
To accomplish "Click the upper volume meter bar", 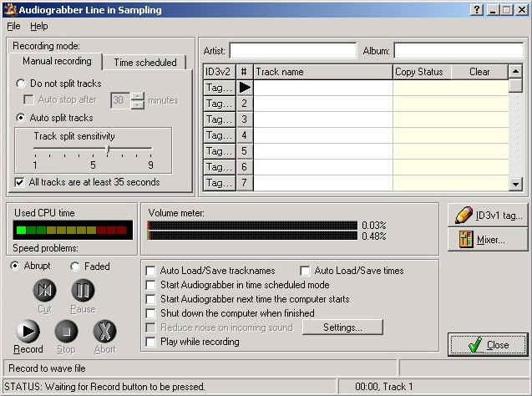I will point(252,226).
